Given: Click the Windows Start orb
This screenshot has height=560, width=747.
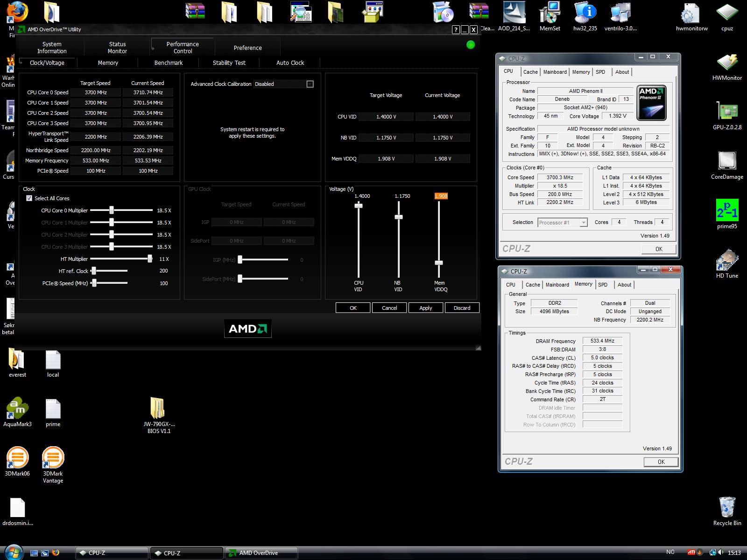Looking at the screenshot, I should (x=14, y=552).
